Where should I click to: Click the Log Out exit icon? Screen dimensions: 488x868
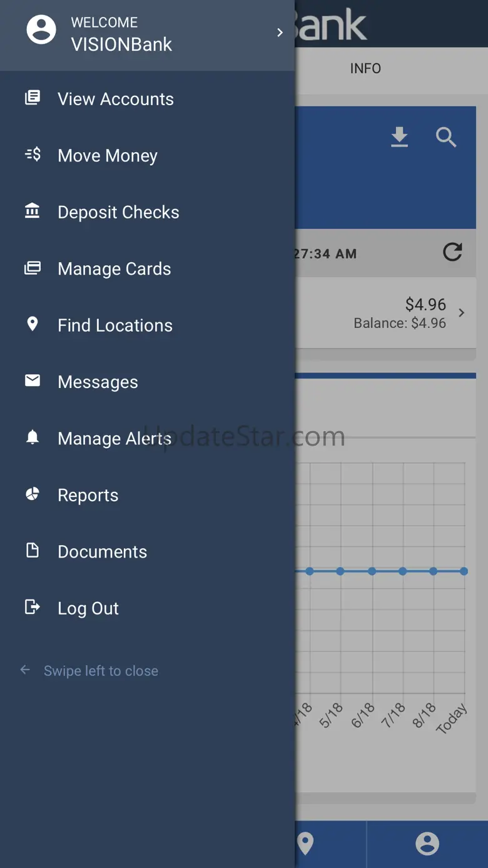(33, 606)
